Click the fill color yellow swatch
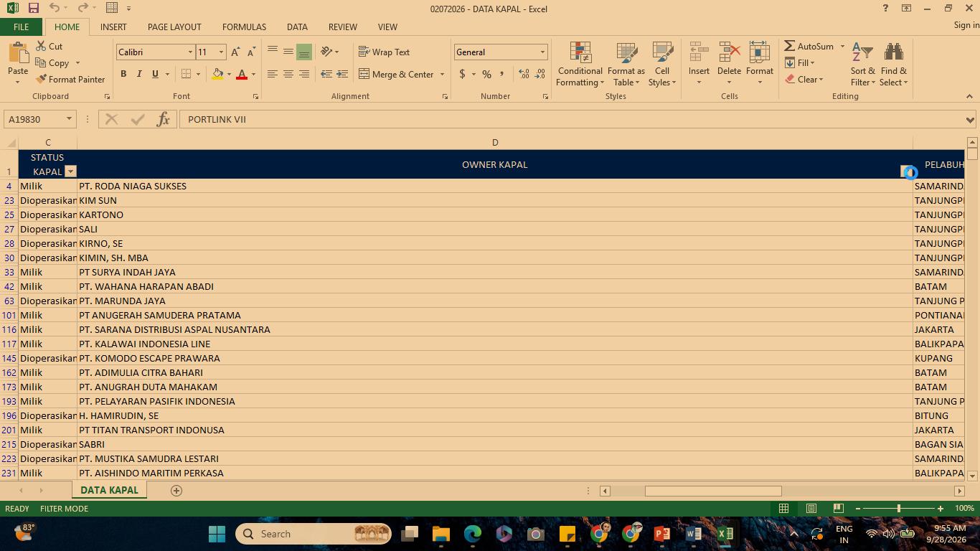 217,74
